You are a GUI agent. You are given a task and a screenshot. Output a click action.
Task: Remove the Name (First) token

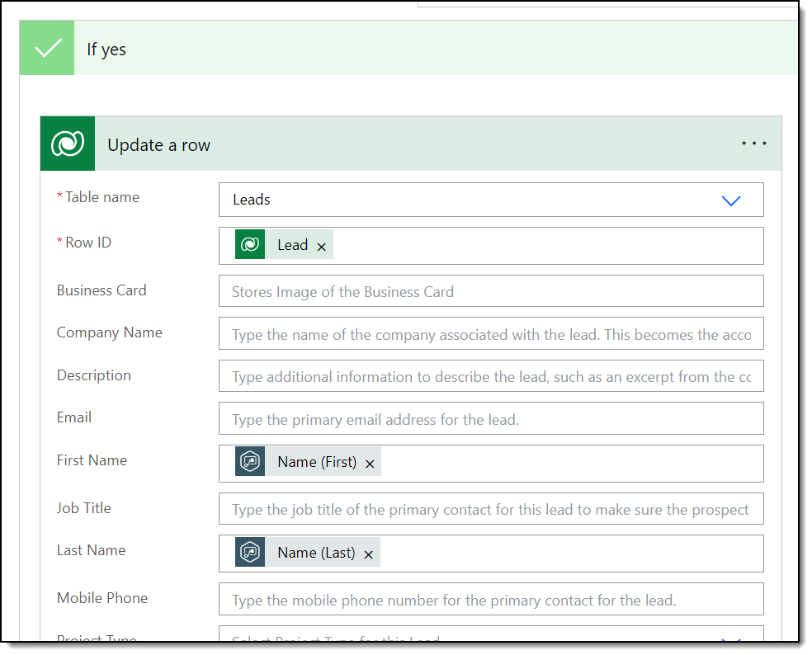tap(370, 464)
